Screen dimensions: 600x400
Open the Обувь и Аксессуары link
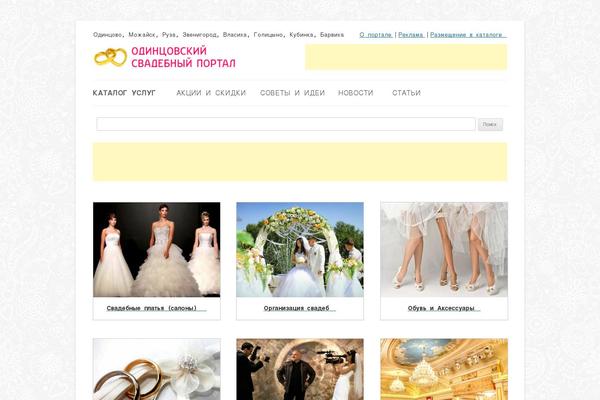(444, 308)
